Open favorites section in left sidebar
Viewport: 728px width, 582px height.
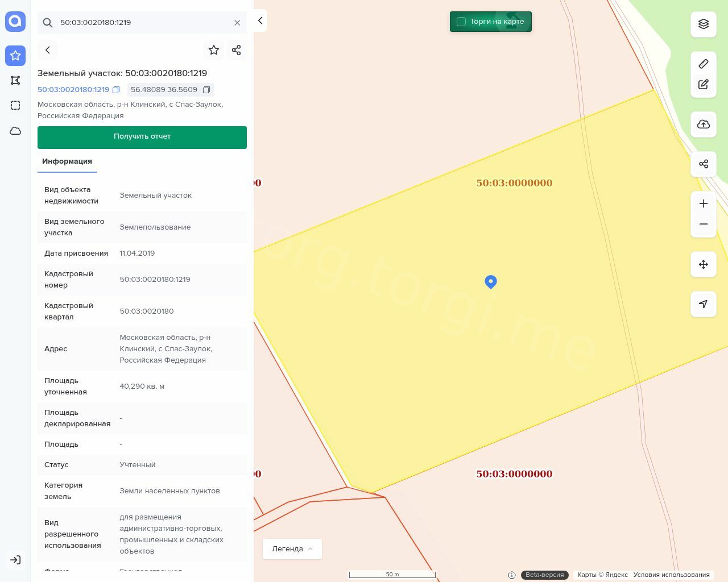(x=15, y=56)
